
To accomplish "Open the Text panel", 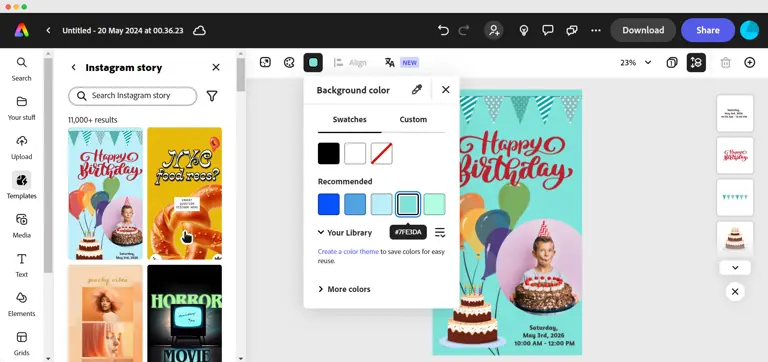I will 22,265.
